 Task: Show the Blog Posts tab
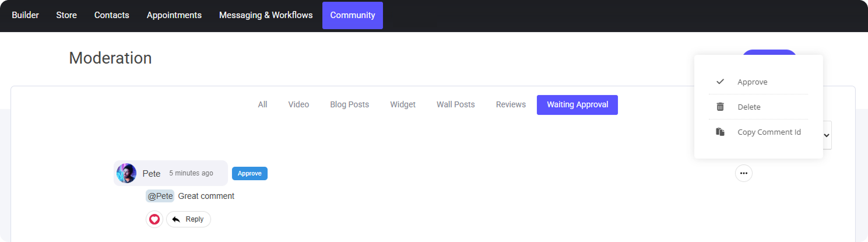coord(349,105)
